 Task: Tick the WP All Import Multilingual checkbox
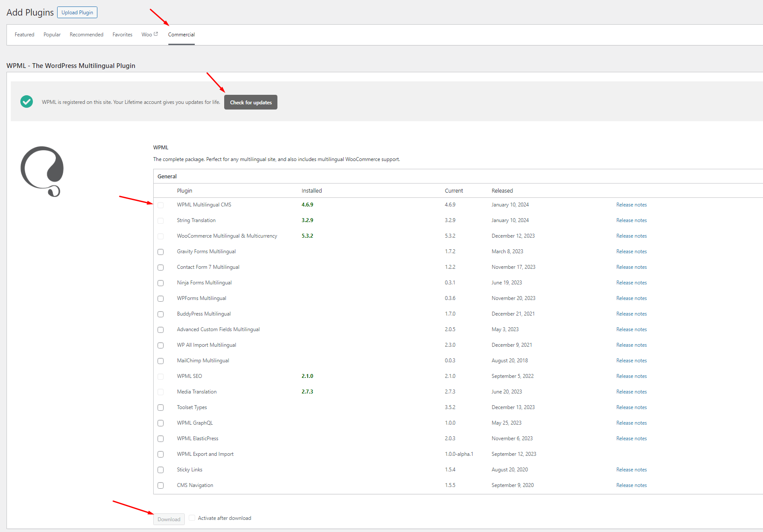[x=161, y=345]
